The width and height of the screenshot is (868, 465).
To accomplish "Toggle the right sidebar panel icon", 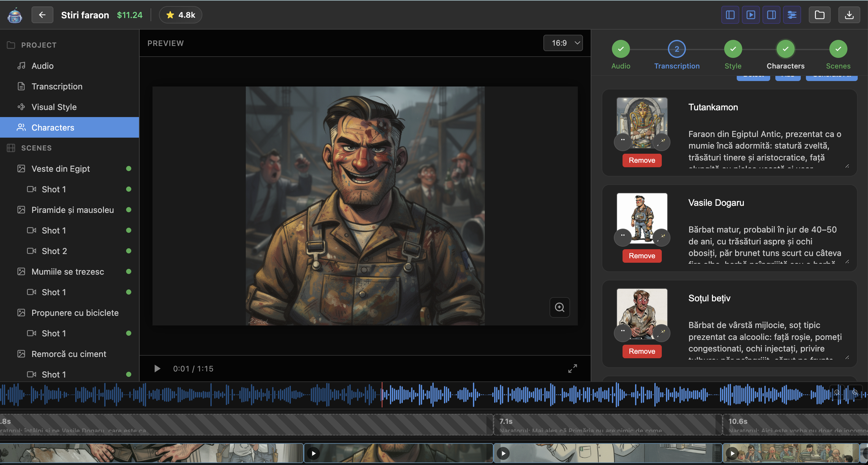I will (x=771, y=15).
